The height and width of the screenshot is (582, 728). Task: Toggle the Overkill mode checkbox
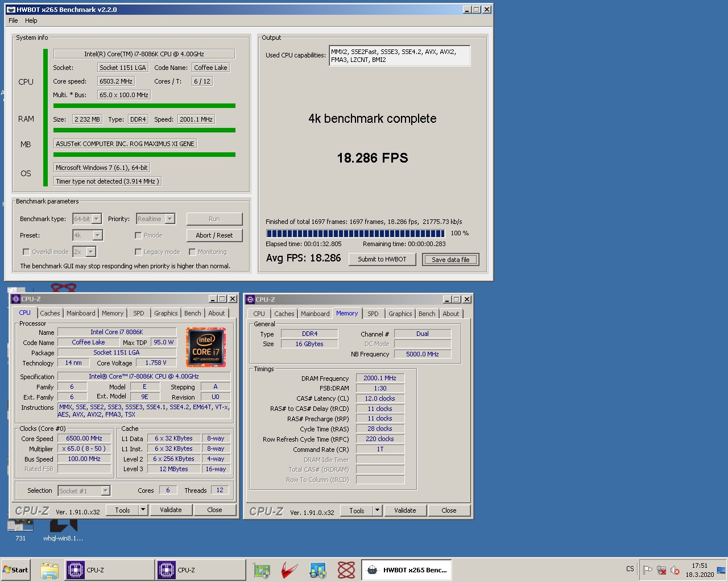point(26,252)
